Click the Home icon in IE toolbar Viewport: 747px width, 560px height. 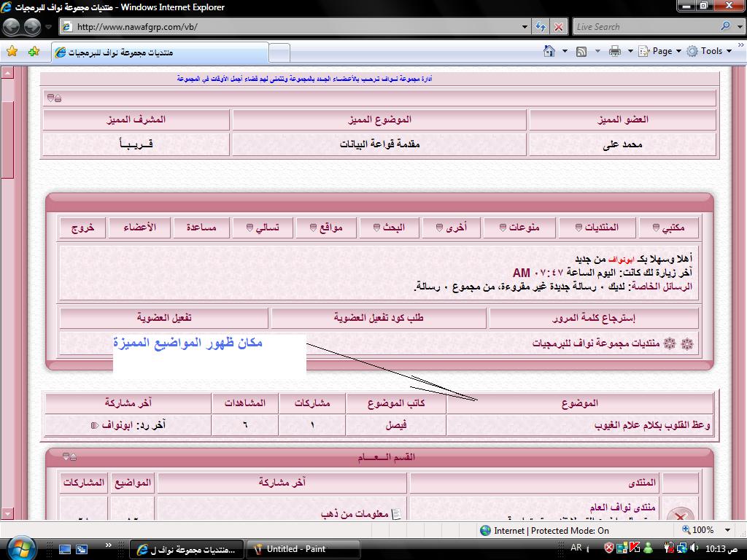click(x=549, y=51)
